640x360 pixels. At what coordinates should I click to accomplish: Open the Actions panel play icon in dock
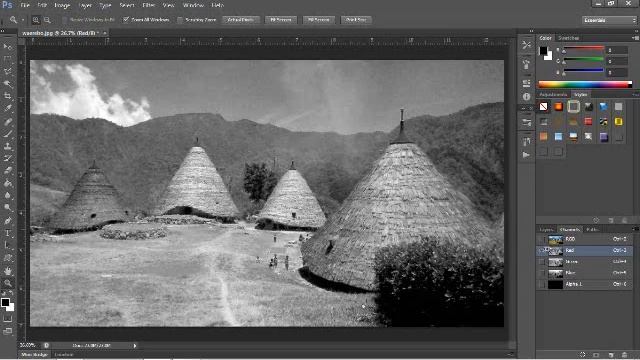coord(527,155)
